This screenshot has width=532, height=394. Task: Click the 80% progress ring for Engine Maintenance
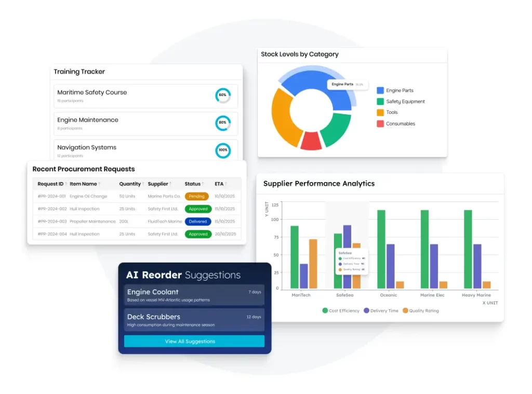coord(223,123)
